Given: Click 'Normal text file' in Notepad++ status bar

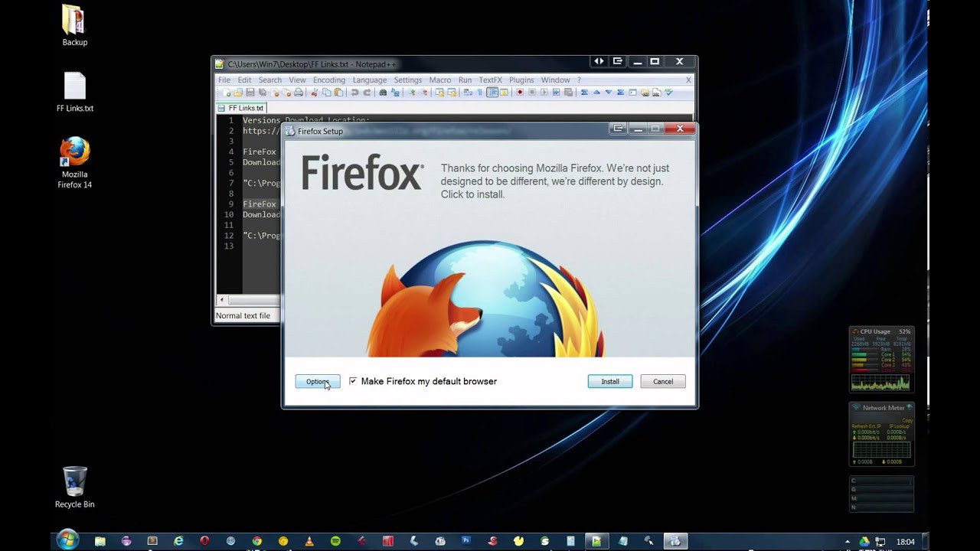Looking at the screenshot, I should [x=243, y=315].
